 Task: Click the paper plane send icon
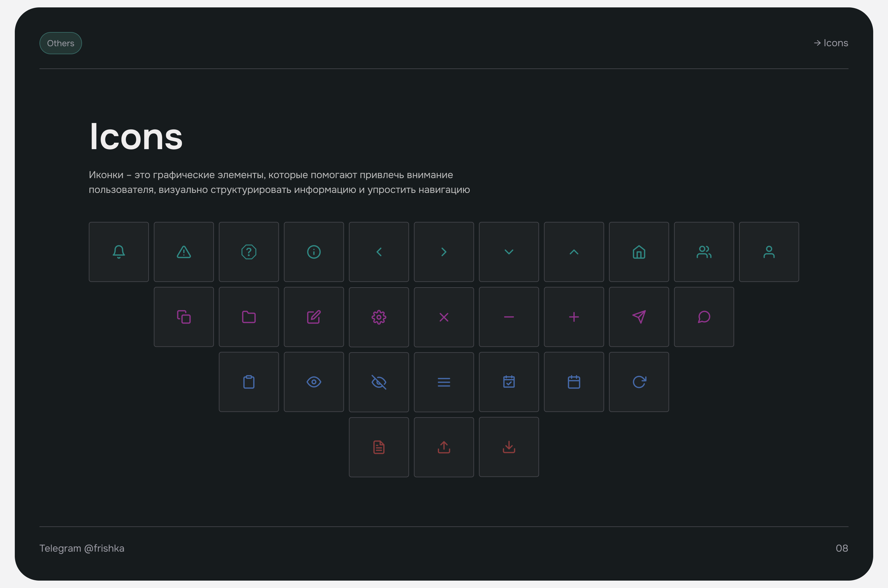click(x=639, y=317)
